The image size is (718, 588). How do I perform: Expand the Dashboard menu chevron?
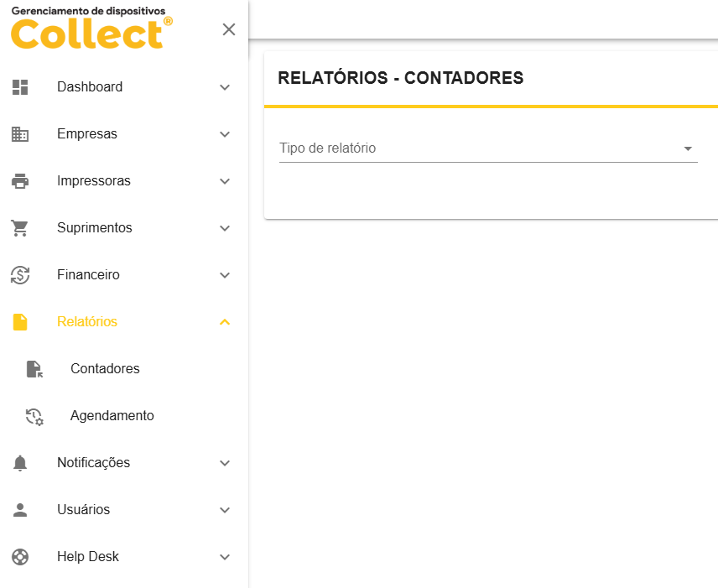225,87
